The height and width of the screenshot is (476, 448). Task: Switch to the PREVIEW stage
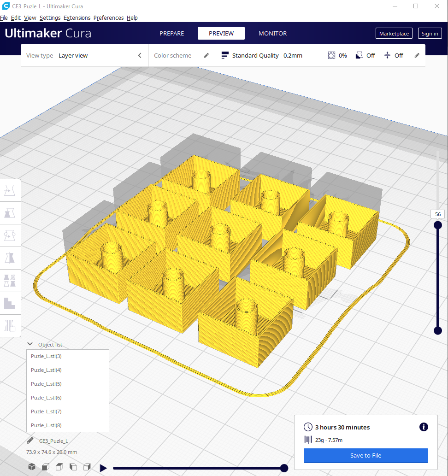click(221, 33)
